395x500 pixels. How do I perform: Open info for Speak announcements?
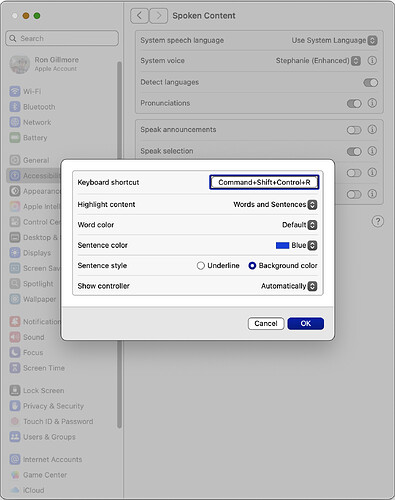click(372, 129)
